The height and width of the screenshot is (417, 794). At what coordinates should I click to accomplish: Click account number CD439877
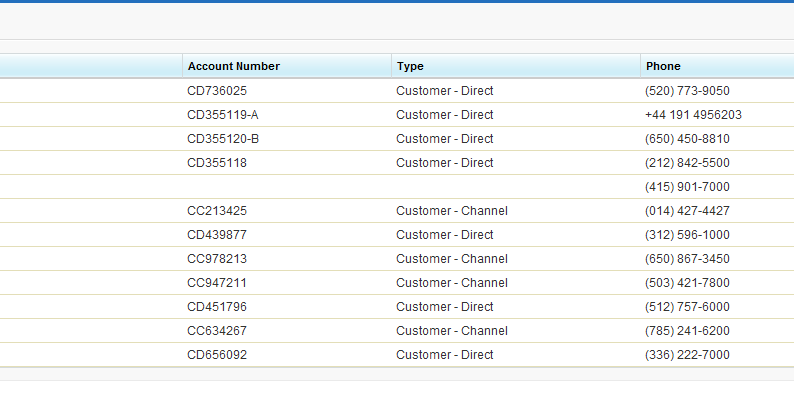[x=217, y=235]
